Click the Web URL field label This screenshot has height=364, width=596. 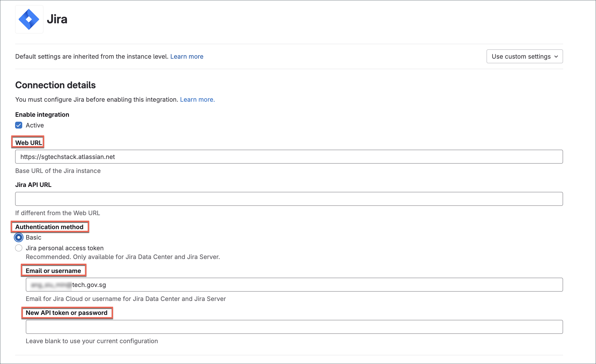29,143
